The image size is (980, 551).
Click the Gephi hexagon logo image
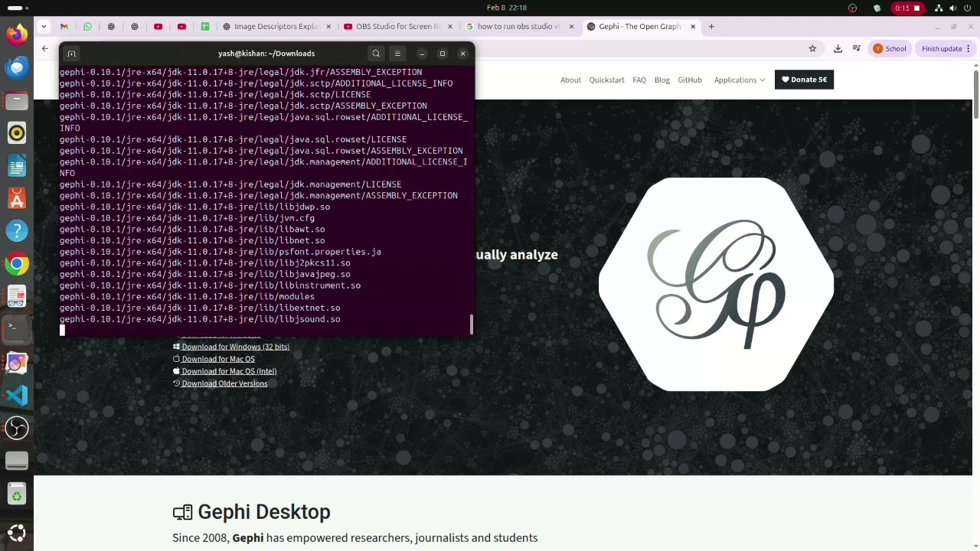(x=716, y=284)
